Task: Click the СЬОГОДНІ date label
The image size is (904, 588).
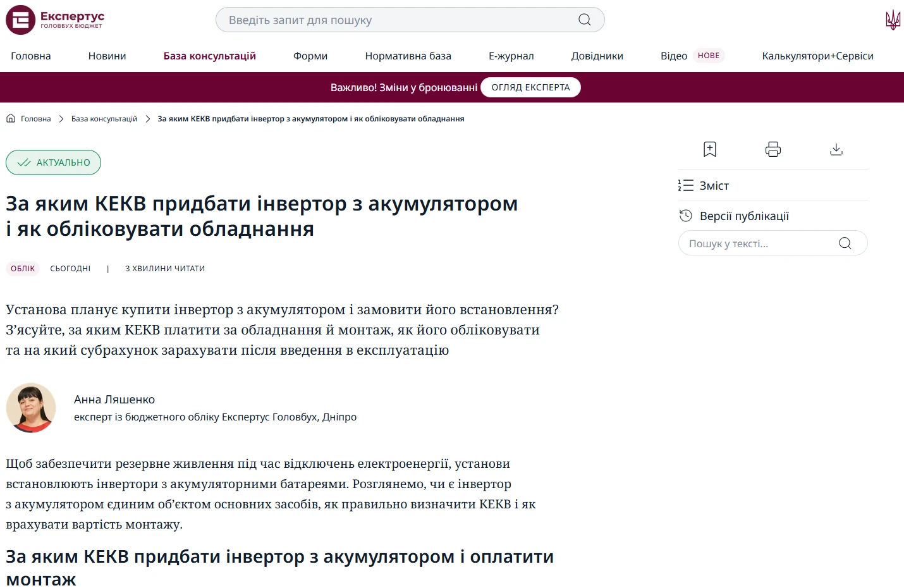Action: tap(70, 269)
